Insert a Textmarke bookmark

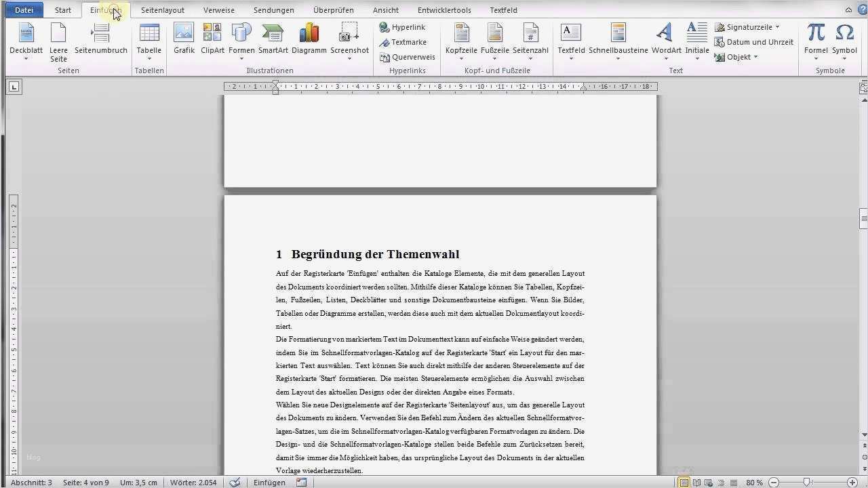[403, 41]
